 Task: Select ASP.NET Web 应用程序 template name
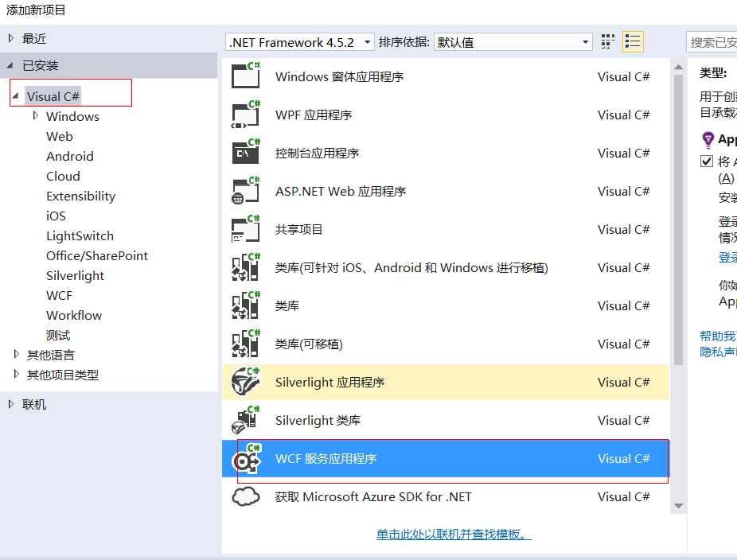341,191
